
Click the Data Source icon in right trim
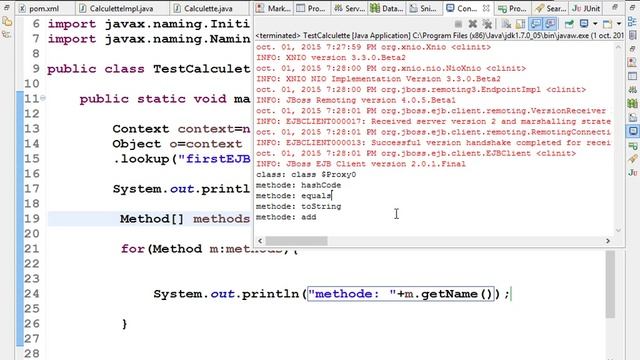[x=633, y=103]
